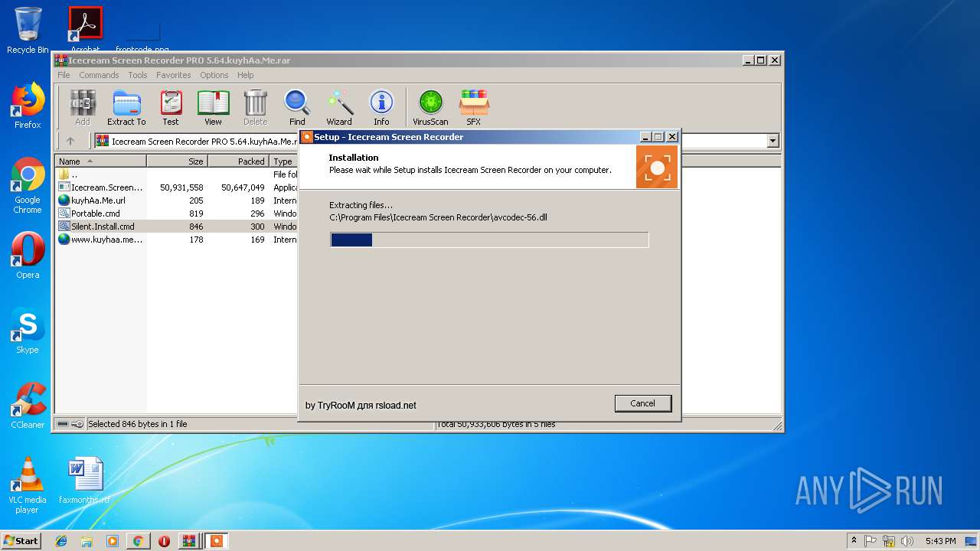The image size is (980, 551).
Task: Switch to Icecream setup taskbar button
Action: click(217, 541)
